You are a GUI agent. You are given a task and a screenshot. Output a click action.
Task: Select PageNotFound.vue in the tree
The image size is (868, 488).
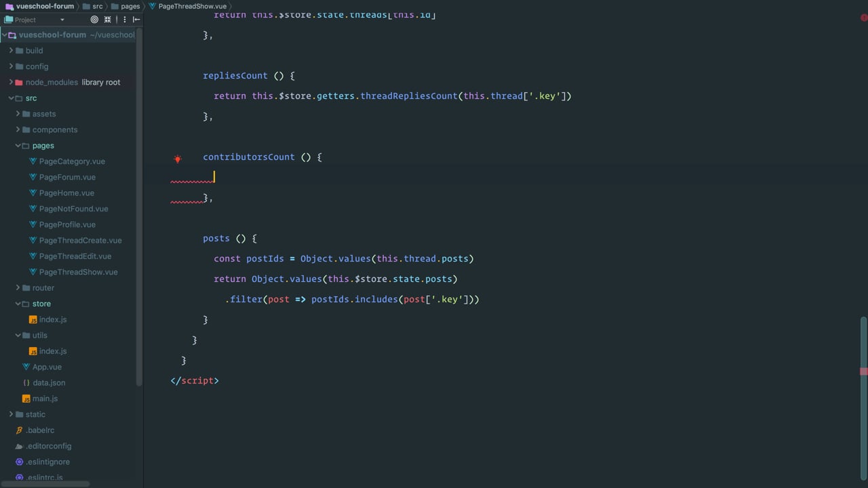(73, 209)
